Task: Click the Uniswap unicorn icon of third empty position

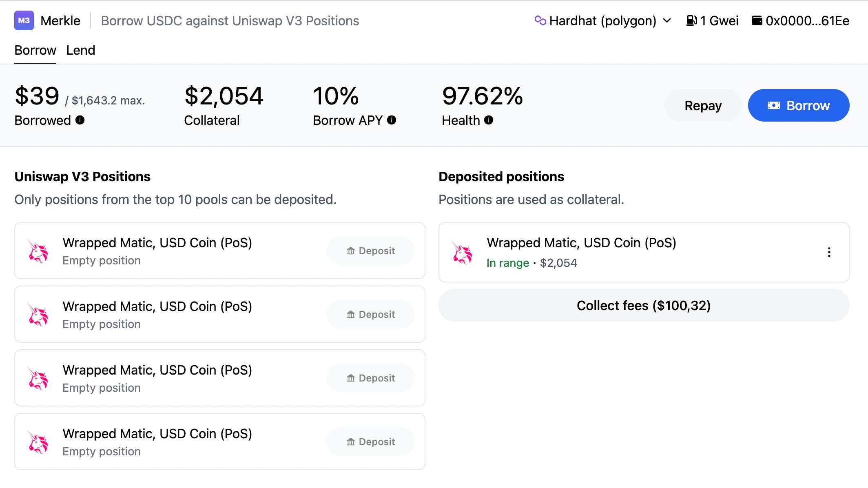Action: point(38,378)
